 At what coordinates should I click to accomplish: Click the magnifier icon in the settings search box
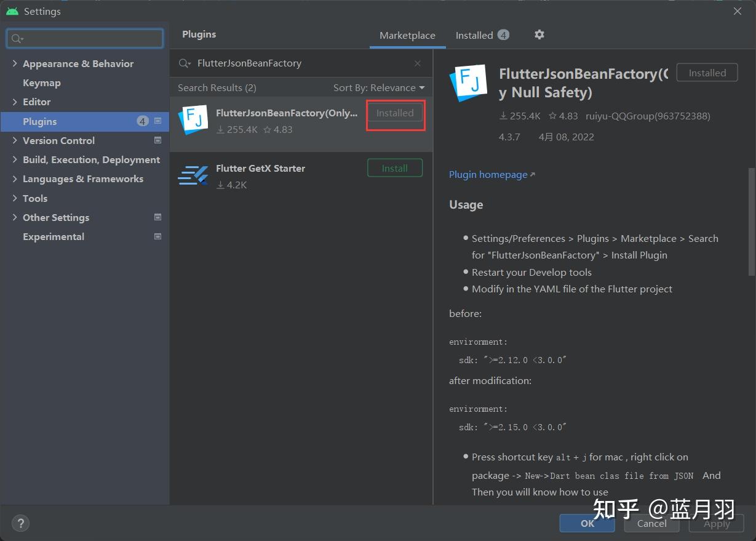click(15, 38)
